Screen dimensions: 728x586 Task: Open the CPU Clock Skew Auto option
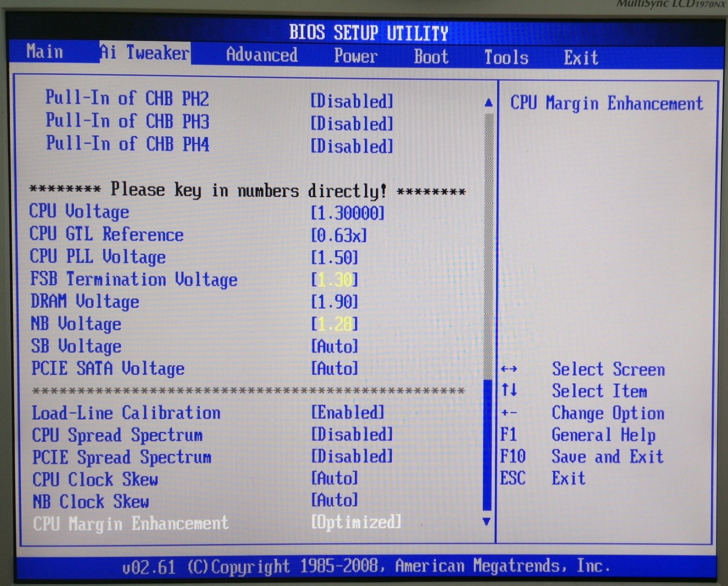click(334, 478)
